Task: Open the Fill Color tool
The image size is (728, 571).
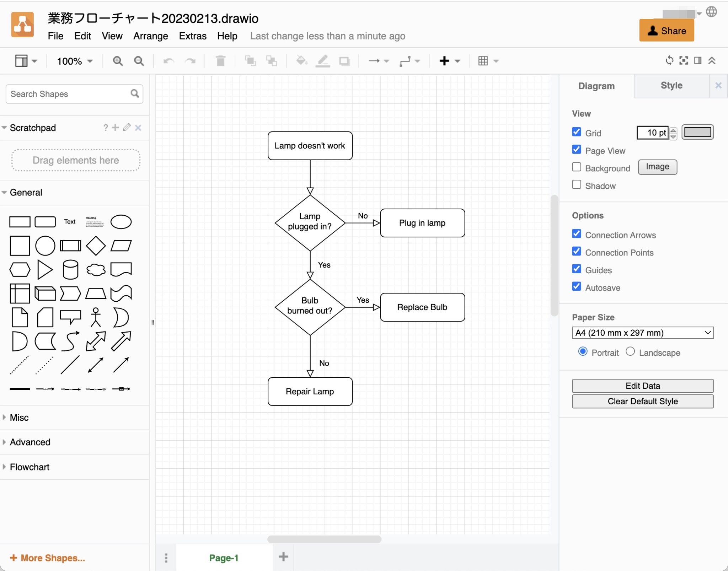Action: pos(301,61)
